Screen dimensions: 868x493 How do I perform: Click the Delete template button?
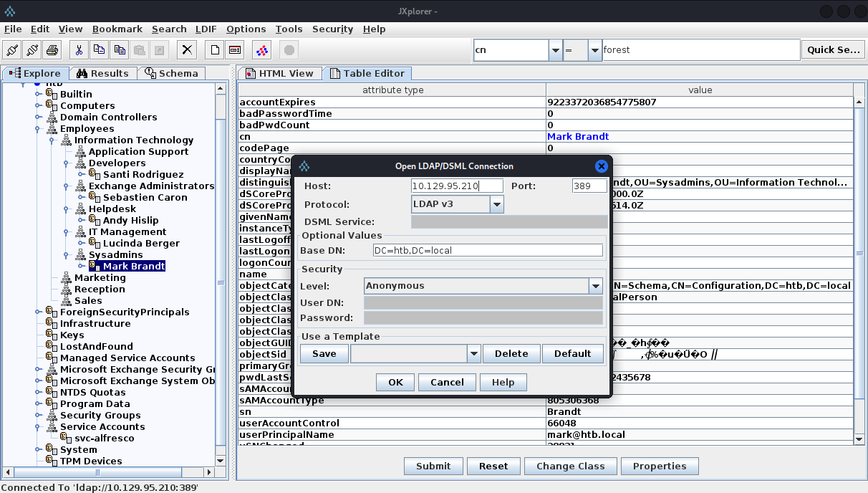coord(511,354)
